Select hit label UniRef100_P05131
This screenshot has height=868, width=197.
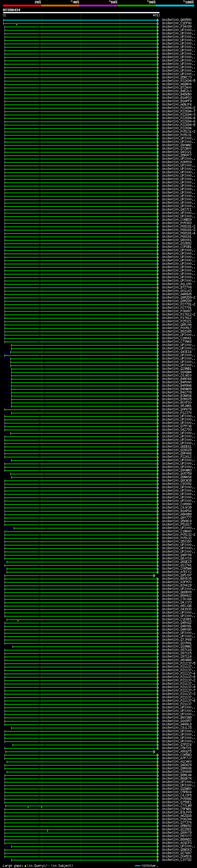[x=177, y=135]
